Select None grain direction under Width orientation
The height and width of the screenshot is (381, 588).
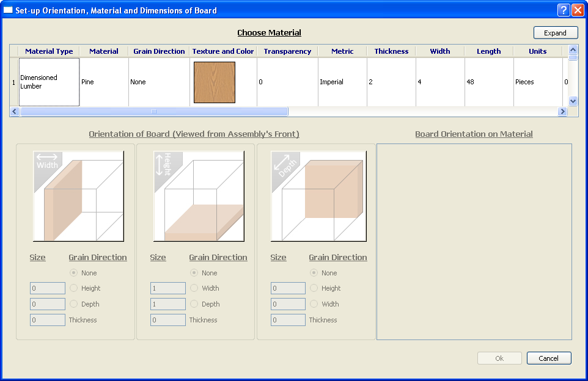(74, 273)
